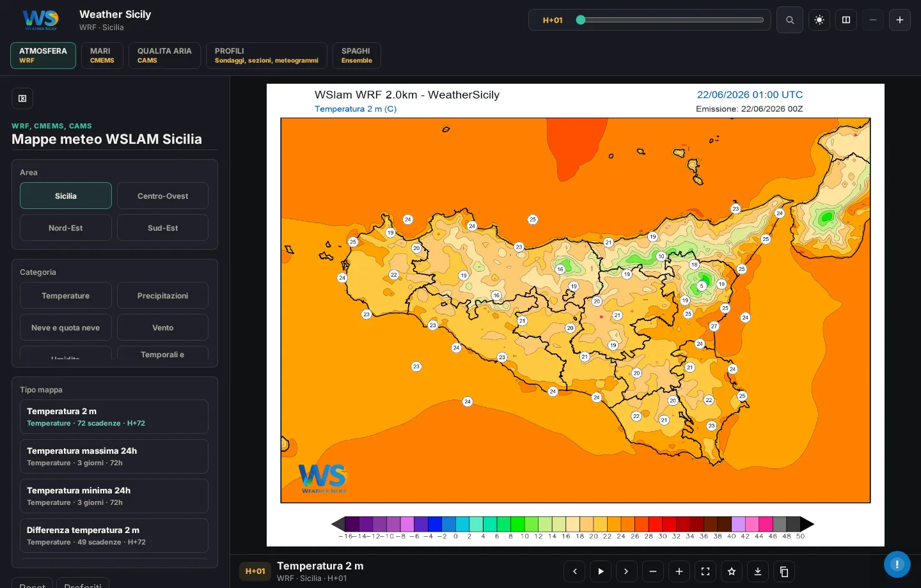The image size is (921, 588).
Task: Enter fullscreen map view
Action: tap(705, 571)
